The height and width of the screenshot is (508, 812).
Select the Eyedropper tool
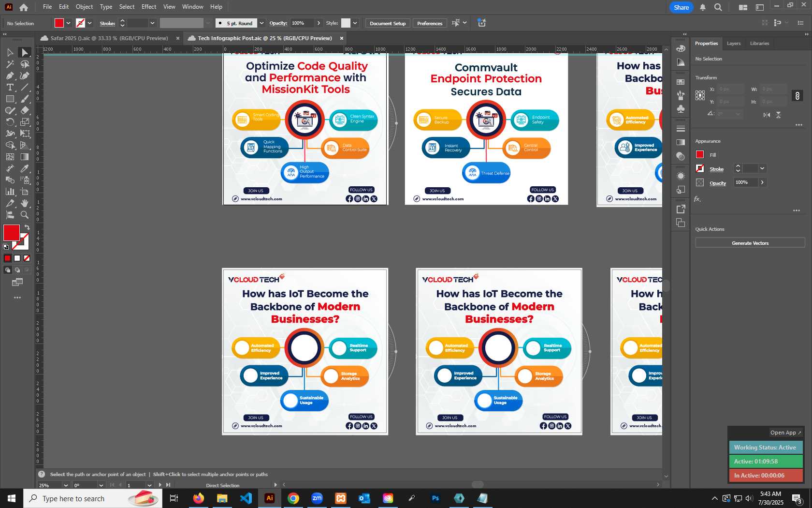tap(25, 168)
